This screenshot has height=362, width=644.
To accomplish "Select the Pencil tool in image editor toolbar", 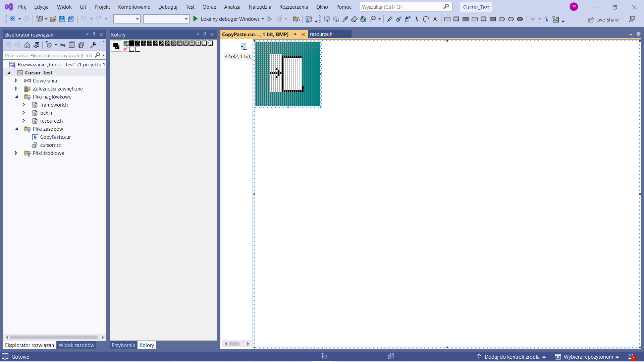I will 389,19.
